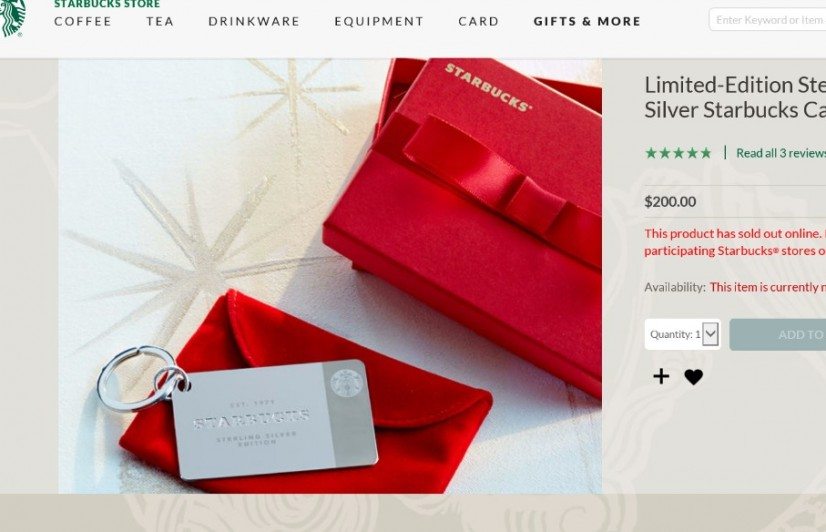Open the Coffee menu
The width and height of the screenshot is (826, 532).
(x=83, y=22)
